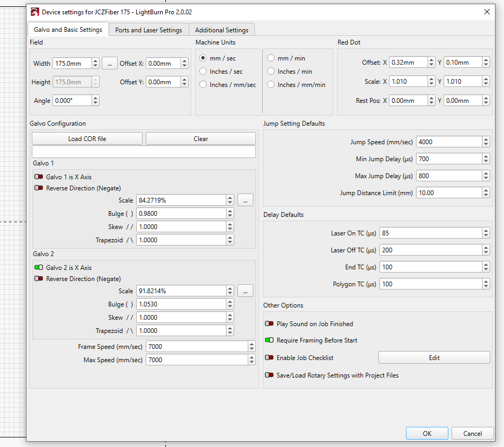Image resolution: width=504 pixels, height=447 pixels.
Task: Toggle Enable Job Checklist switch
Action: point(269,358)
